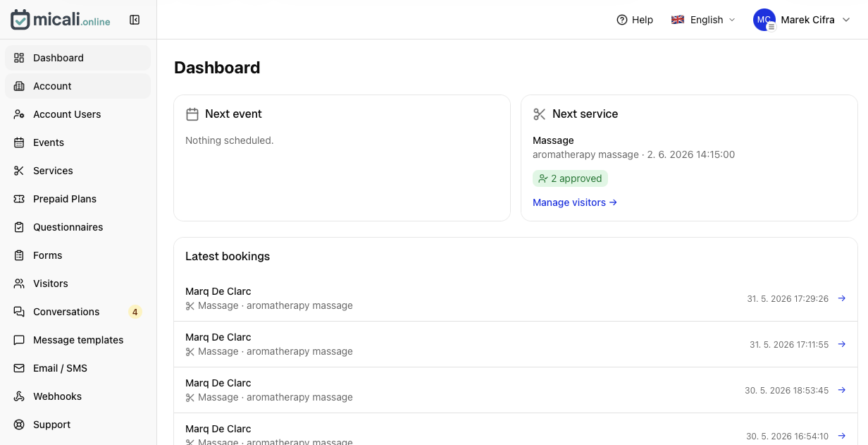Go to Forms page
Screen dimensions: 868x445
[x=77, y=255]
